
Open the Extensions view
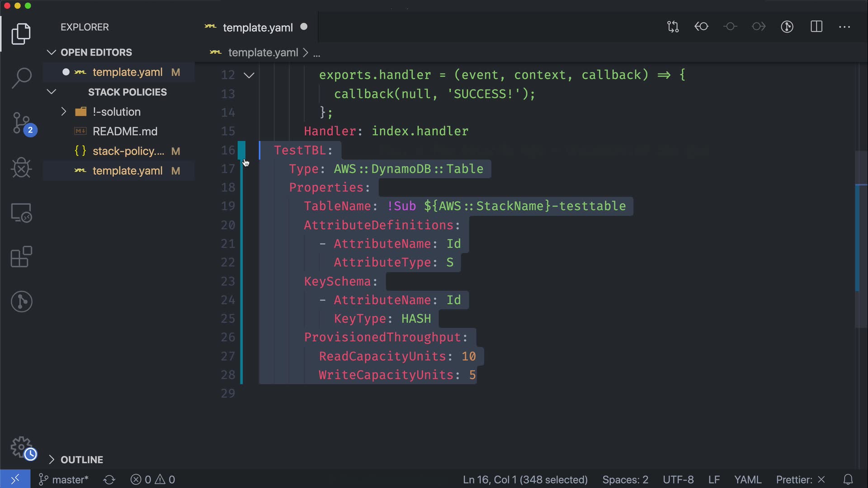(21, 257)
